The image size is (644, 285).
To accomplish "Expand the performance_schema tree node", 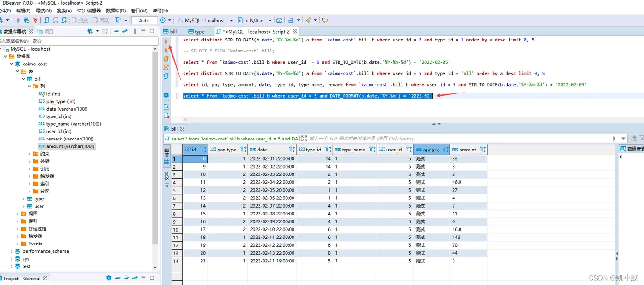I will point(11,251).
